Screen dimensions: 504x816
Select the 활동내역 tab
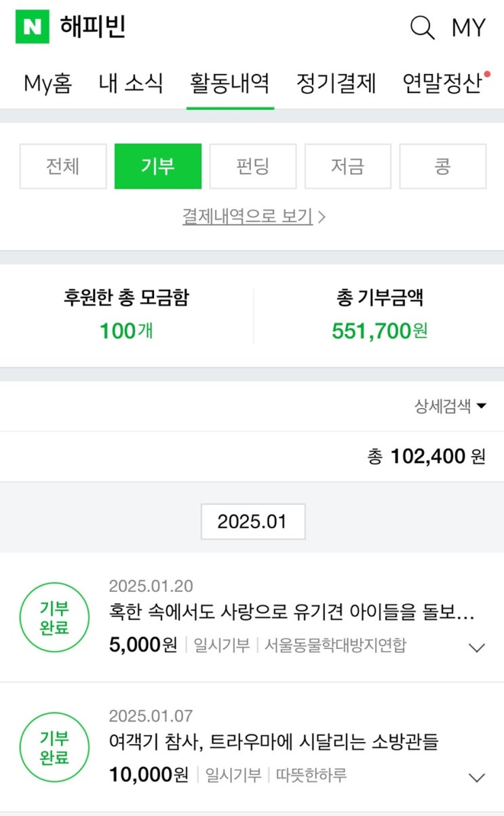tap(230, 84)
